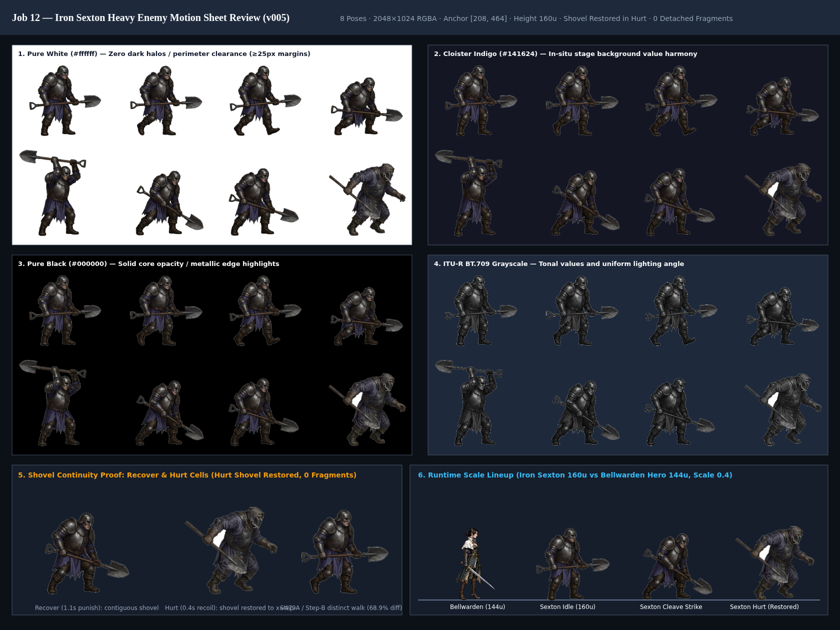The width and height of the screenshot is (840, 630).
Task: Select first idle pose on Pure White panel
Action: (65, 100)
